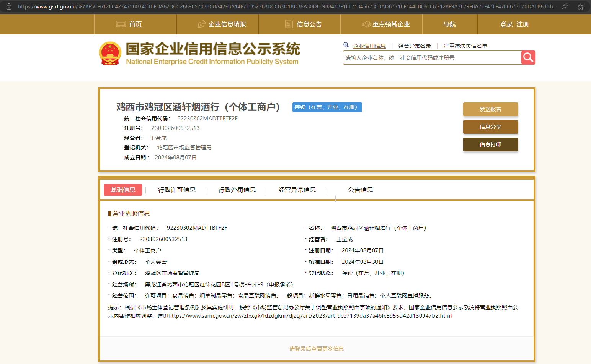Switch to the 行政处罚信息 tab
Viewport: 591px width, 364px height.
point(237,190)
